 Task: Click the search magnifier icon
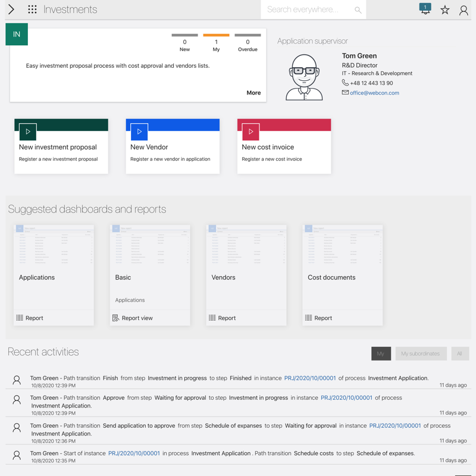tap(358, 10)
